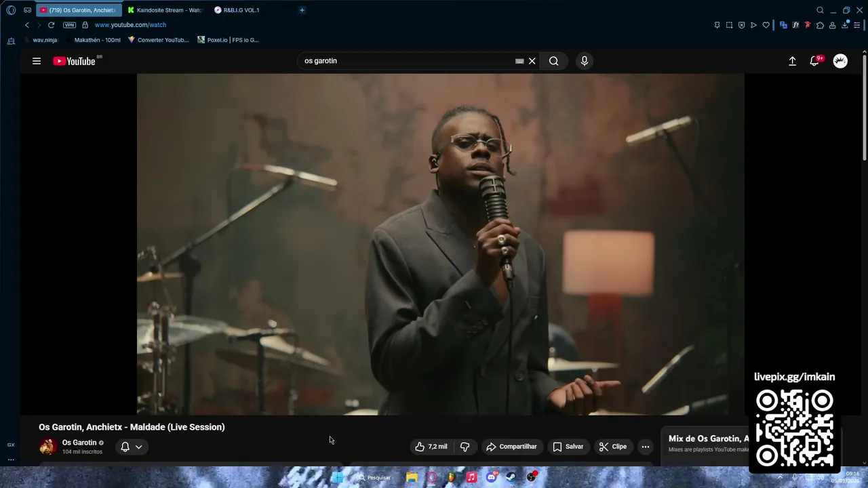Image resolution: width=868 pixels, height=488 pixels.
Task: Bookmark page with the heart icon
Action: [766, 25]
